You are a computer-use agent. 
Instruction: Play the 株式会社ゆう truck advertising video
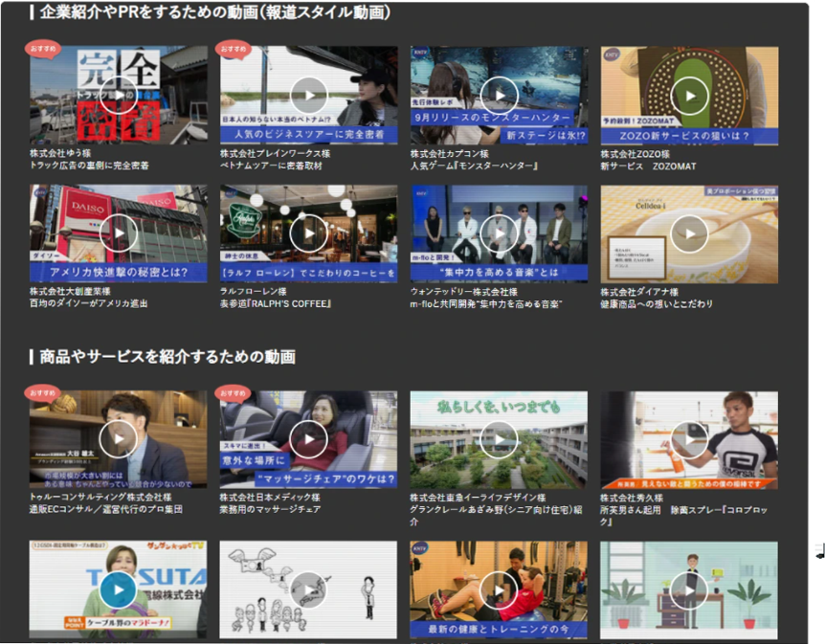coord(118,95)
